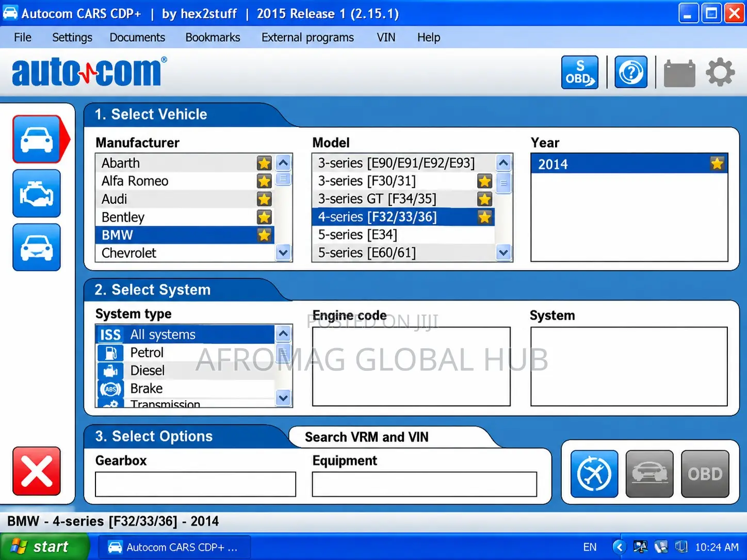747x560 pixels.
Task: Click System type list scroll up arrow
Action: click(283, 334)
